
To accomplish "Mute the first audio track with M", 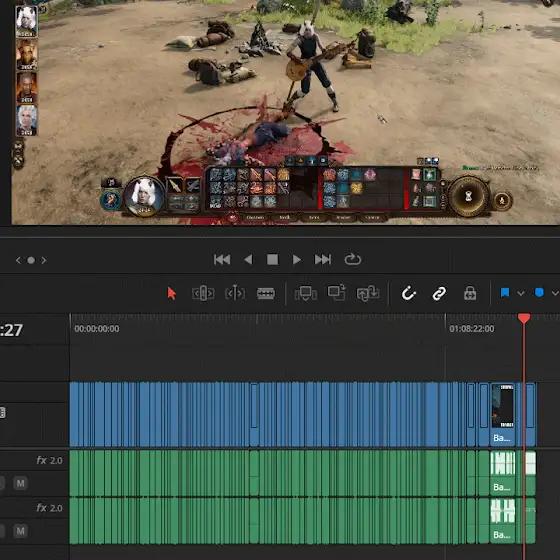I will [20, 484].
